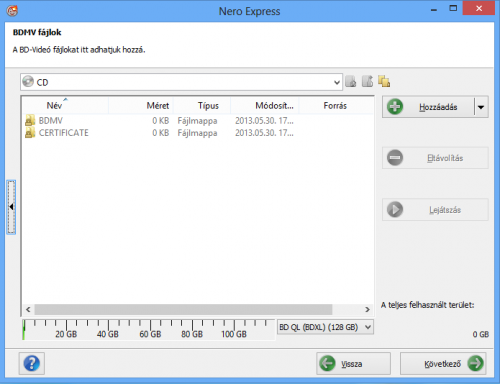The width and height of the screenshot is (500, 384).
Task: Maximize the Nero Express window
Action: (453, 9)
